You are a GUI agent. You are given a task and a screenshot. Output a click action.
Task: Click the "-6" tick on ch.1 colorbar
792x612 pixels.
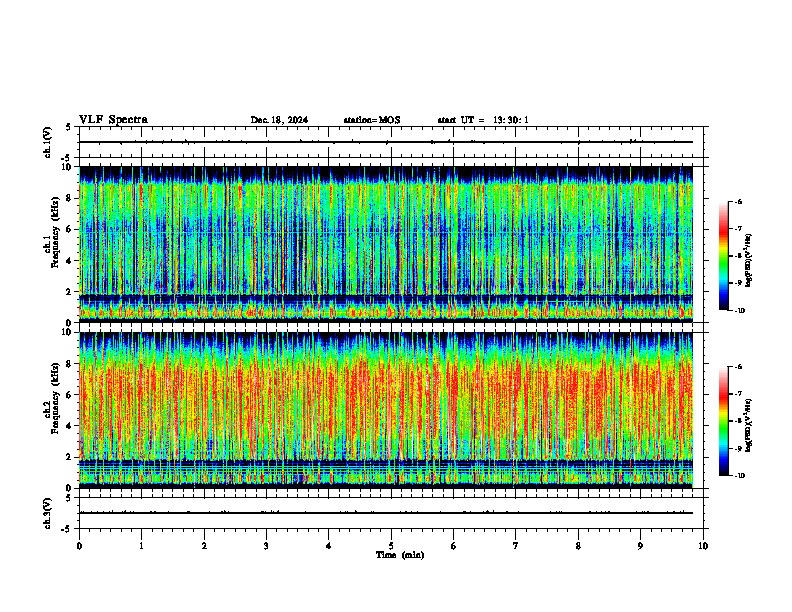click(739, 202)
